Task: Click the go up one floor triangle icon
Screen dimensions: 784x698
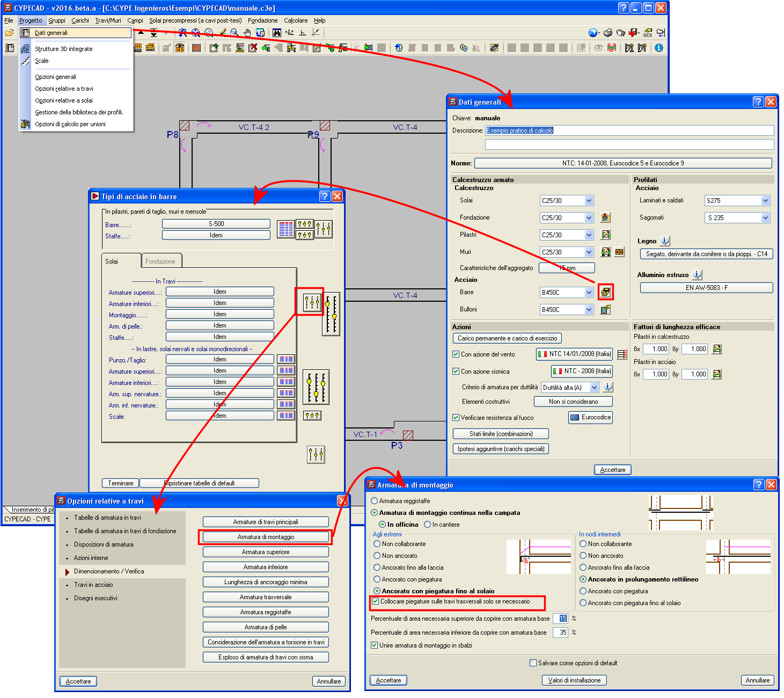Action: pyautogui.click(x=141, y=33)
